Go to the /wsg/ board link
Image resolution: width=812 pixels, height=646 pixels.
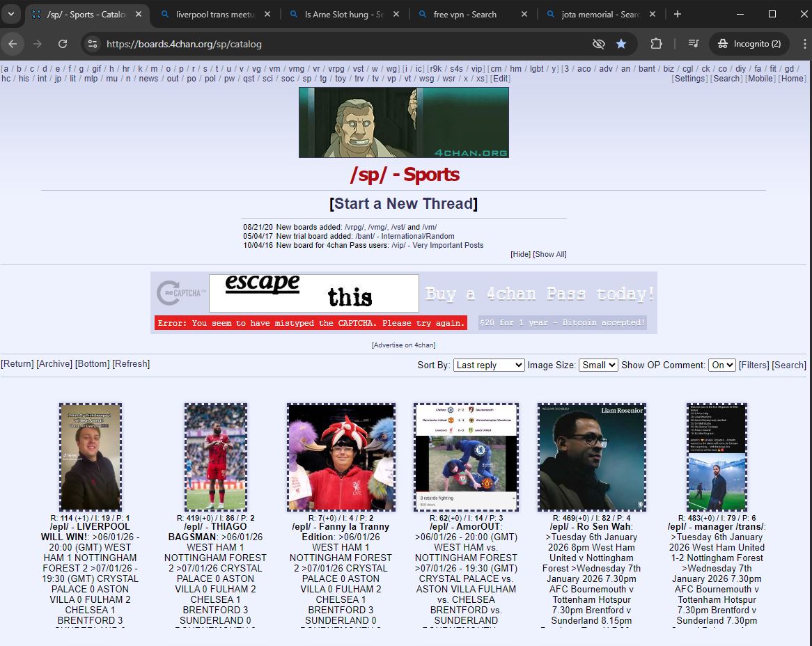coord(427,79)
